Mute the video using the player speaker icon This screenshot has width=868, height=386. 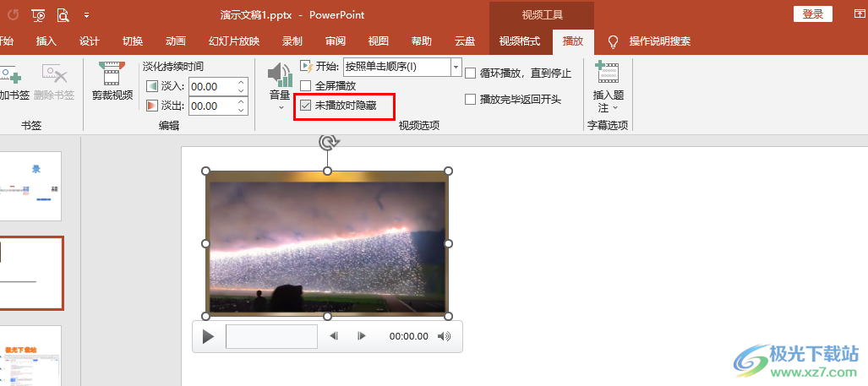[x=445, y=336]
